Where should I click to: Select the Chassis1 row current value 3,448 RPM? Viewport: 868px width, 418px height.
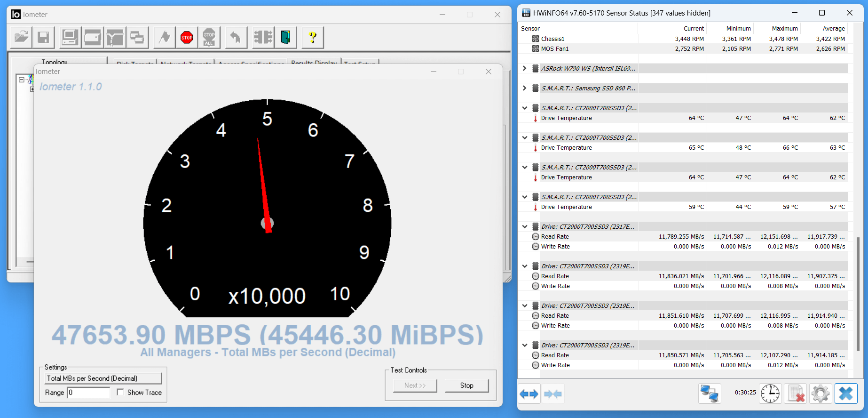pyautogui.click(x=689, y=39)
